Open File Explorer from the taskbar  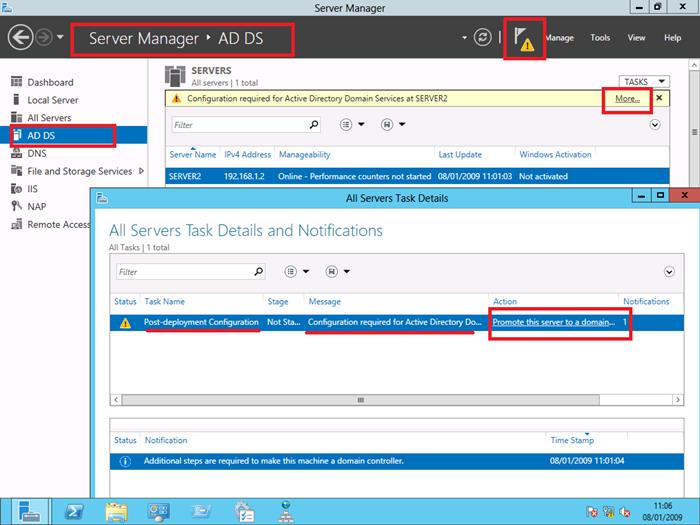pyautogui.click(x=116, y=512)
